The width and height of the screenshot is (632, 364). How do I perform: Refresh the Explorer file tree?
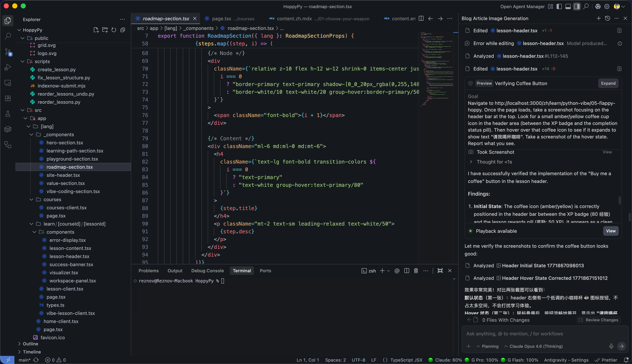114,30
